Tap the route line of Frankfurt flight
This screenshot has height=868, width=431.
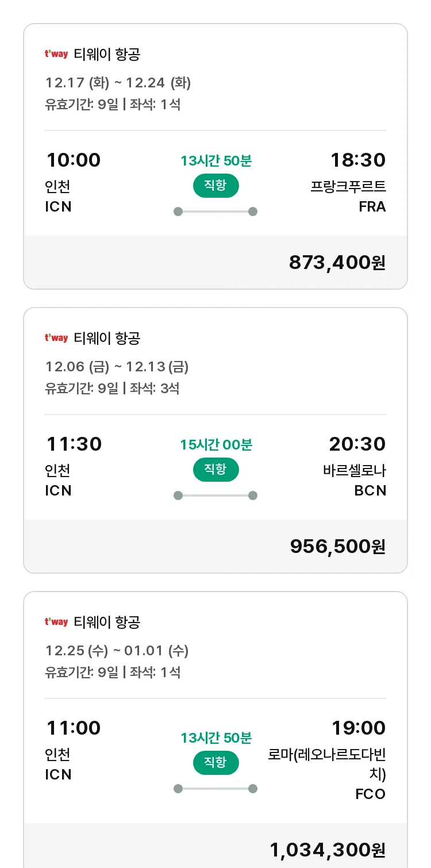point(215,212)
